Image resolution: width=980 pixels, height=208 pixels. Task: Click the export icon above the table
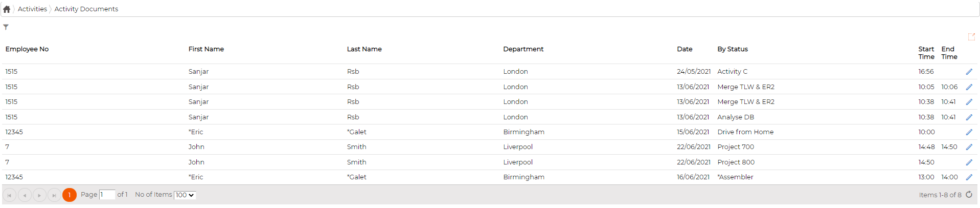971,37
